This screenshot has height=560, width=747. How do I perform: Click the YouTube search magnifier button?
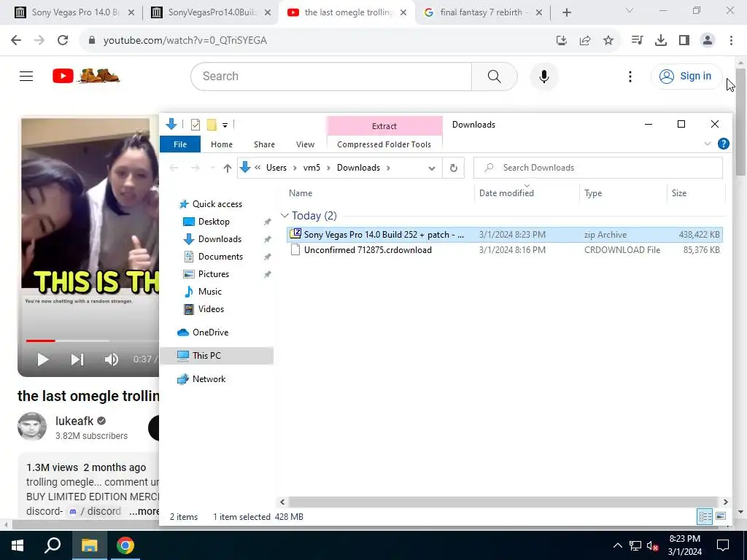point(494,76)
